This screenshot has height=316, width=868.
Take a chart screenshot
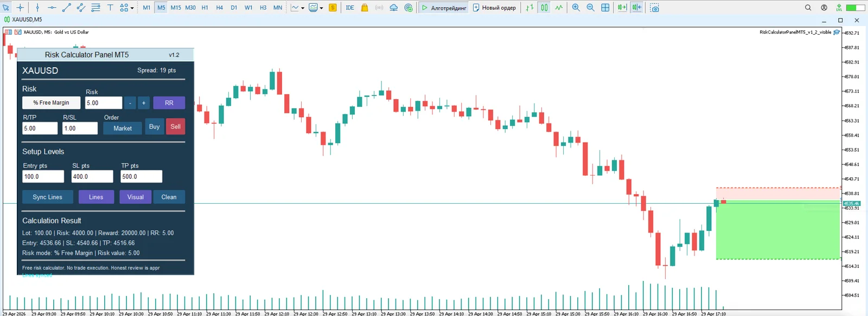[655, 8]
